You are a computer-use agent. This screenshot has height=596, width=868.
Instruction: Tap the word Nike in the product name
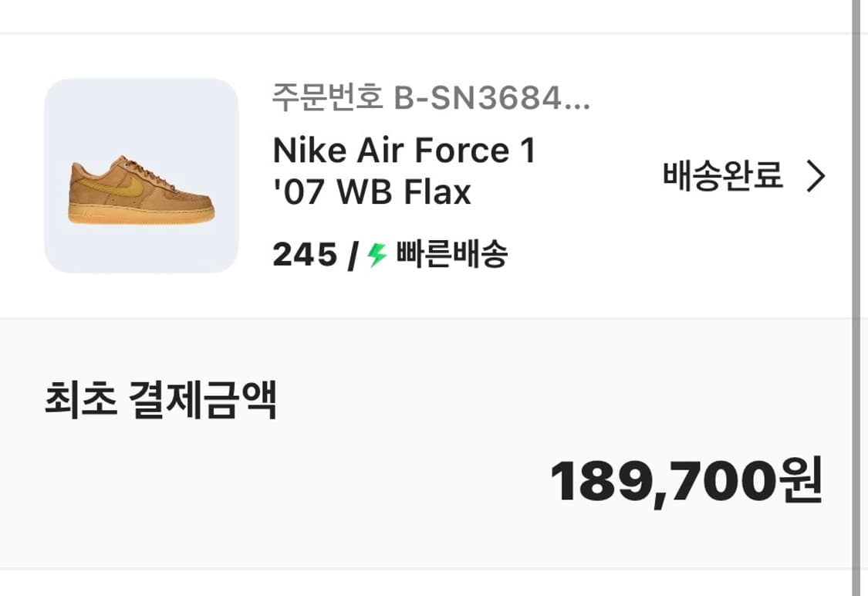click(309, 151)
